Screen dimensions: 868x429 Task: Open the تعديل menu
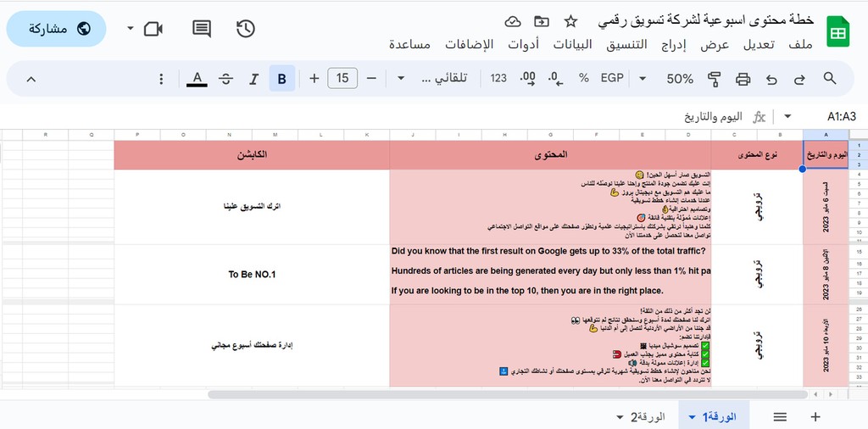(758, 45)
